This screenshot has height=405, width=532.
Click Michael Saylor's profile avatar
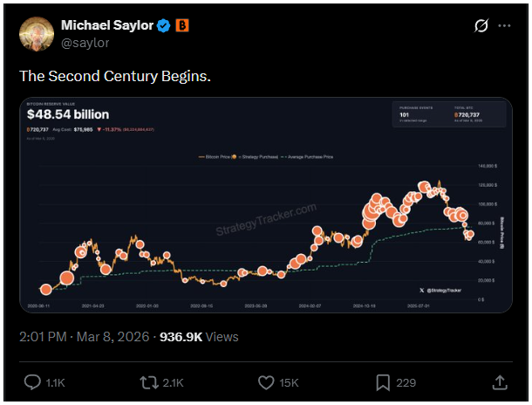pos(37,34)
